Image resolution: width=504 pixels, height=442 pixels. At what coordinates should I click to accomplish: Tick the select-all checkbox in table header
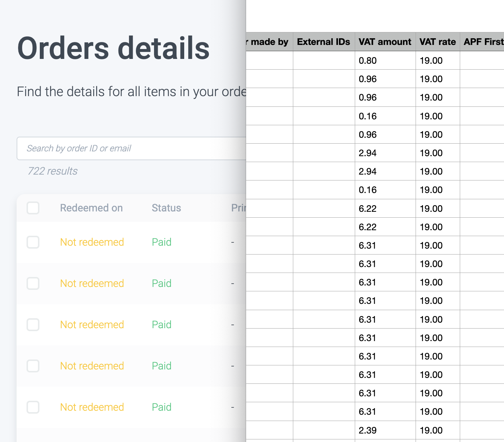33,208
